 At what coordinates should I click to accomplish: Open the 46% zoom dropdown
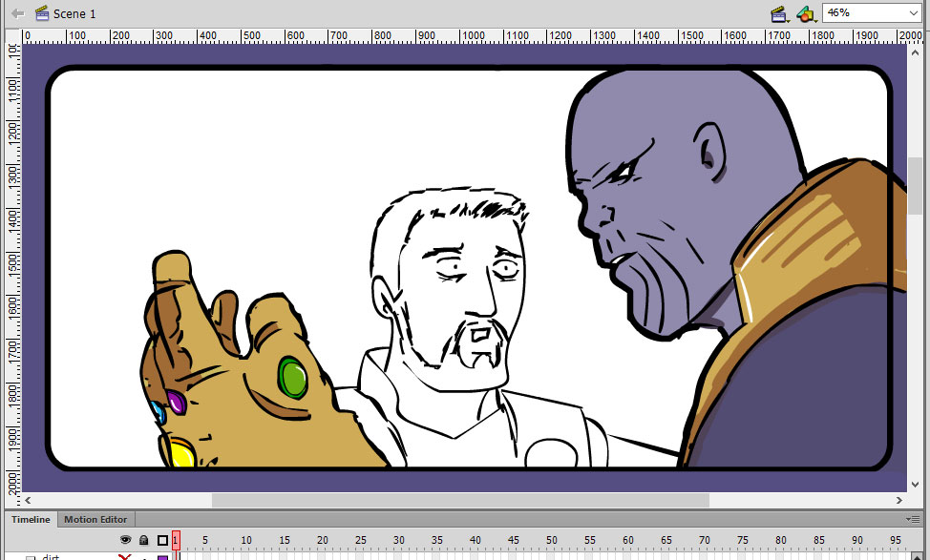(x=872, y=12)
